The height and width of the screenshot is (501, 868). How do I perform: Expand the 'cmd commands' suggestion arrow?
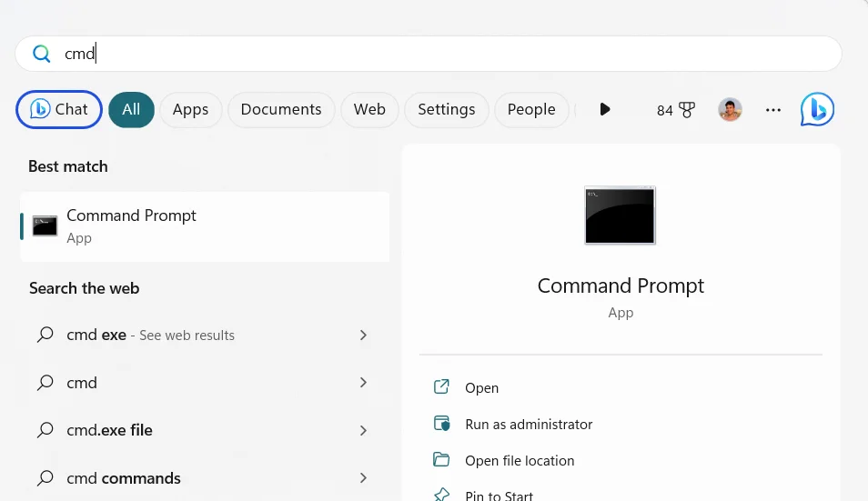[x=363, y=478]
